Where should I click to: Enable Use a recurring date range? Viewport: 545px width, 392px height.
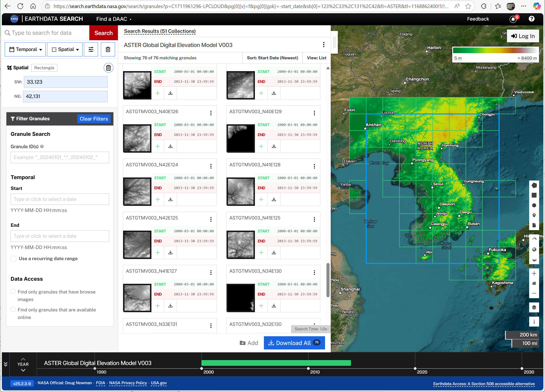[x=14, y=258]
